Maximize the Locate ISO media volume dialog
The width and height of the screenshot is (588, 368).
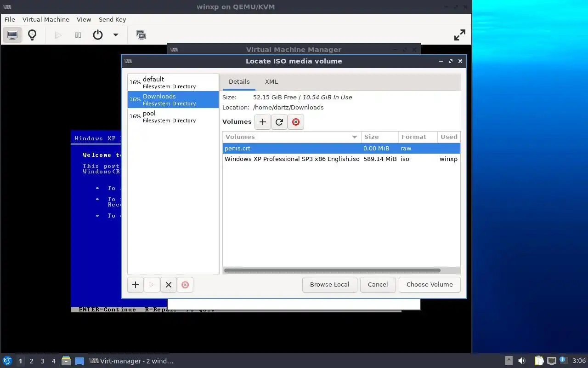(451, 61)
